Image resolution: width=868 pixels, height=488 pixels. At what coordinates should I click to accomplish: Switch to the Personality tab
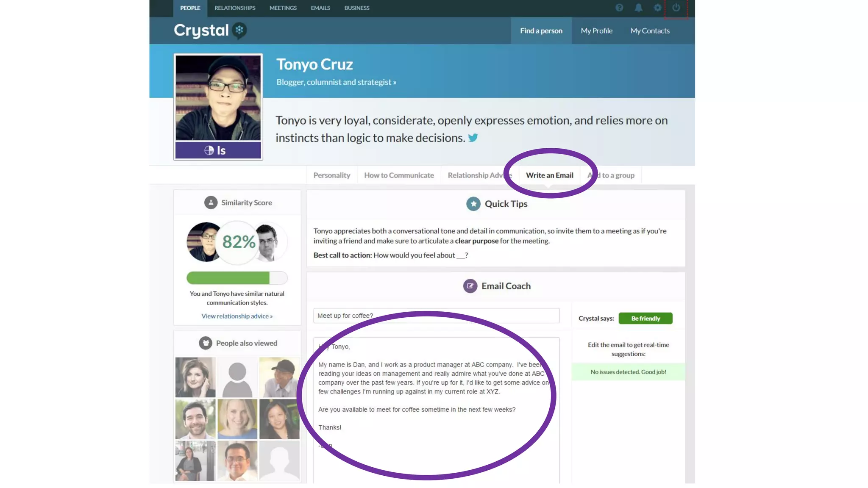click(x=332, y=175)
